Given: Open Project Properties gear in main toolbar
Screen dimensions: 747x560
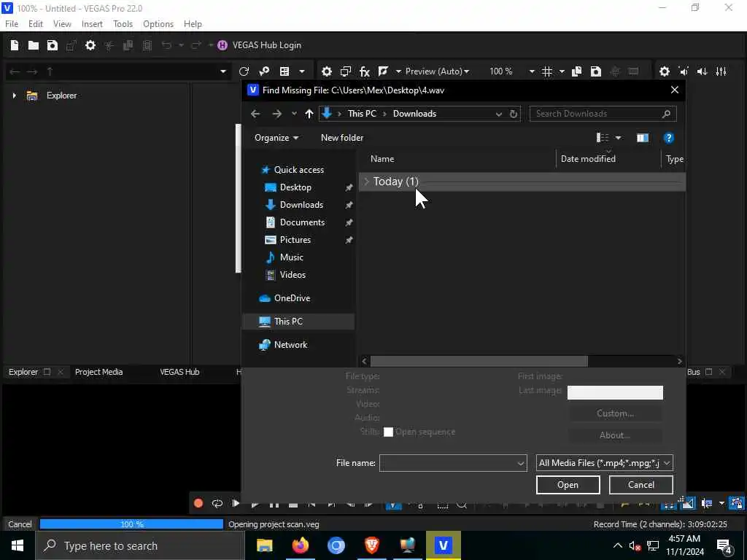Looking at the screenshot, I should tap(90, 45).
